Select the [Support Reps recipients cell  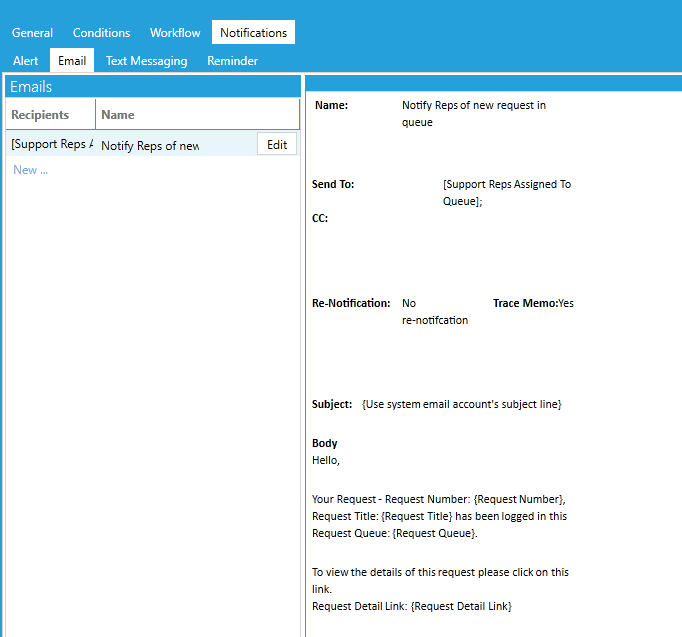51,144
